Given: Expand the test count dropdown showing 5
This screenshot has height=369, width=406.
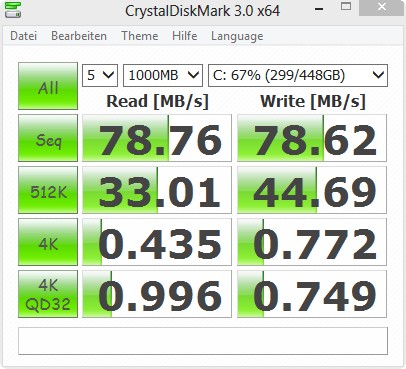Looking at the screenshot, I should (x=100, y=75).
